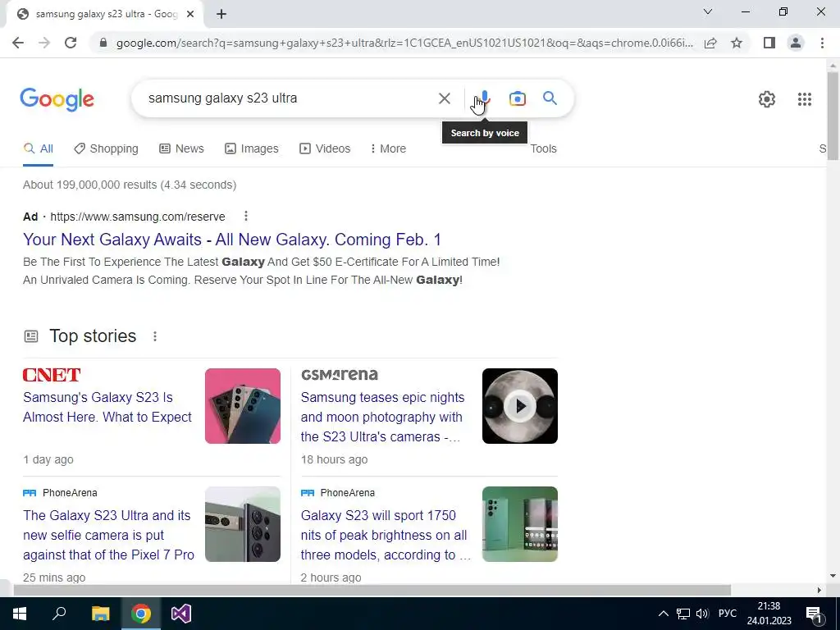
Task: Open File Explorer from the taskbar
Action: (100, 614)
